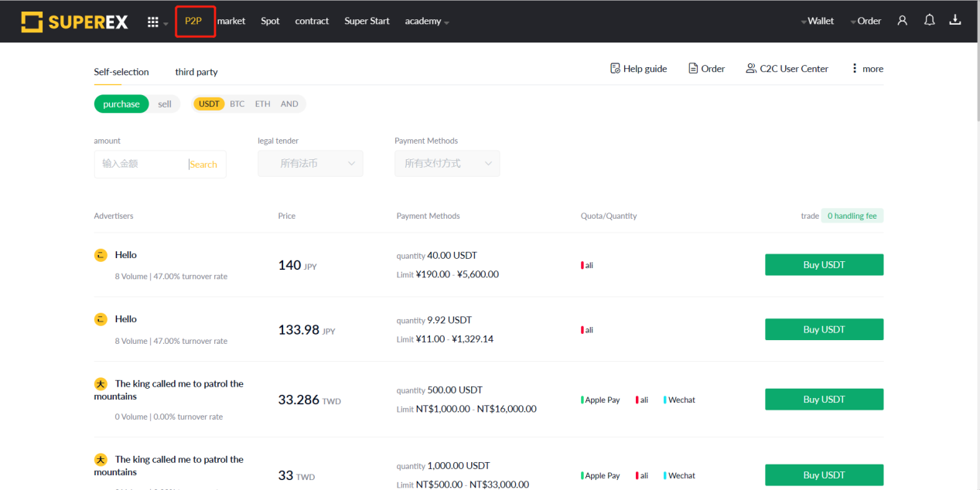Screen dimensions: 980x490
Task: Switch to the Self-selection tab
Action: point(121,72)
